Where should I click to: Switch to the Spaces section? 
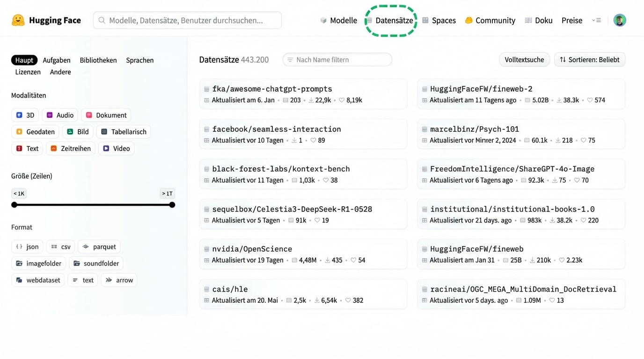tap(439, 20)
